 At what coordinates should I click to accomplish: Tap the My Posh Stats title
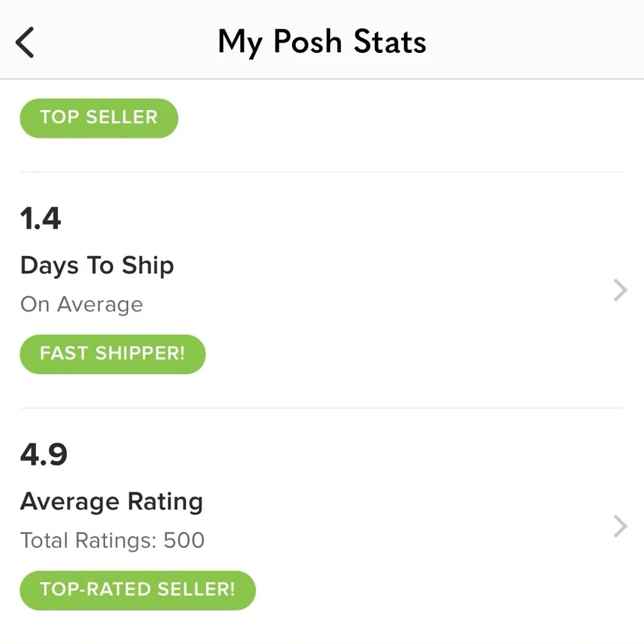coord(322,43)
